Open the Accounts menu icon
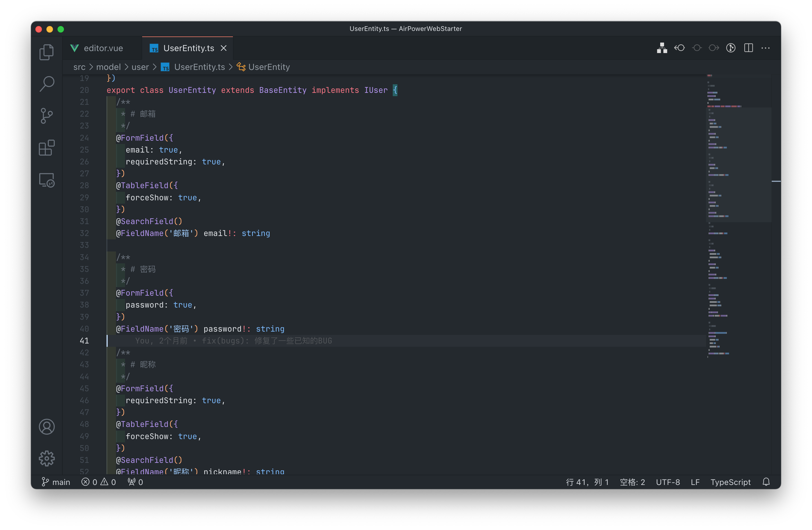Screen dimensions: 812x530 47,427
